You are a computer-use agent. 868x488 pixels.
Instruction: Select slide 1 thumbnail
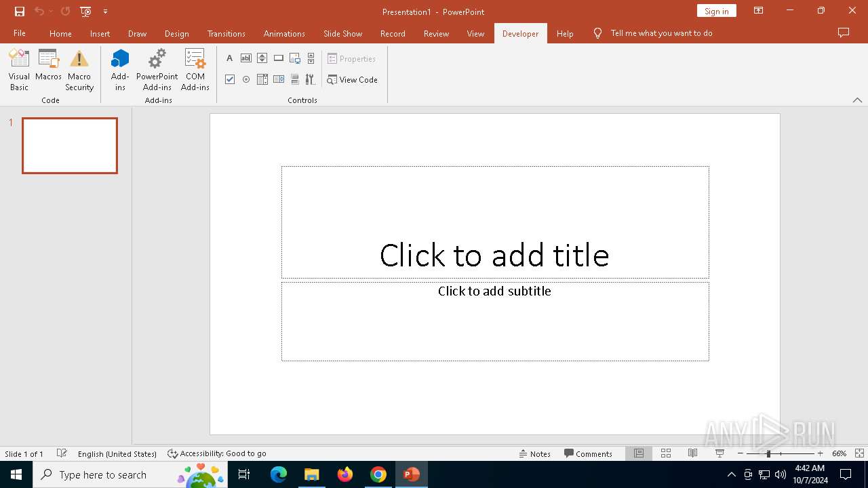(70, 146)
